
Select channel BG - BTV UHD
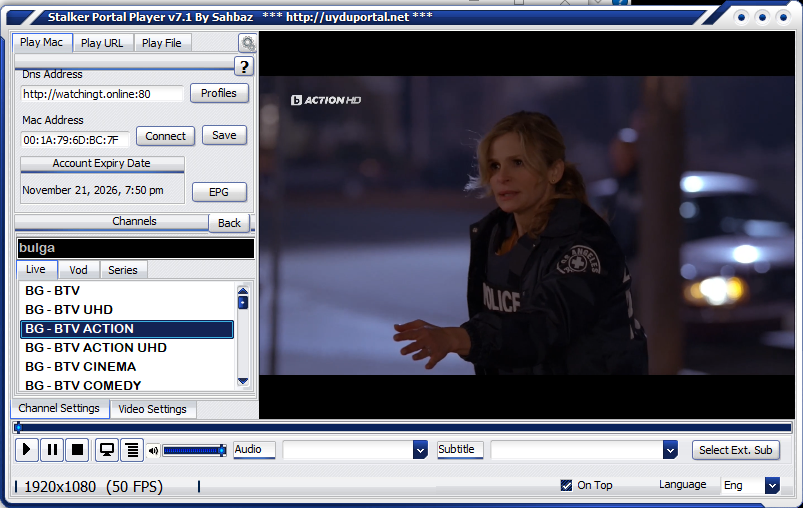pos(127,309)
